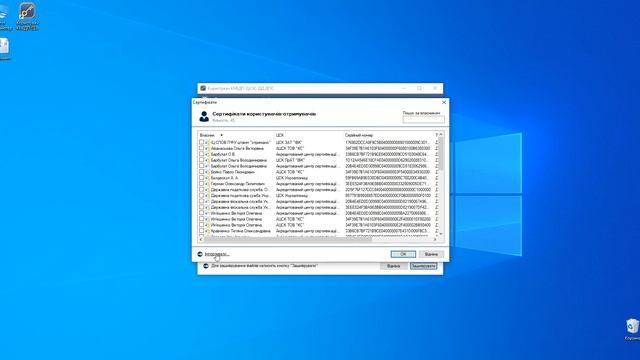The height and width of the screenshot is (360, 640).
Task: Tick checkbox for ІЦ СПОВ ПФУ штамп certificate
Action: pyautogui.click(x=202, y=142)
